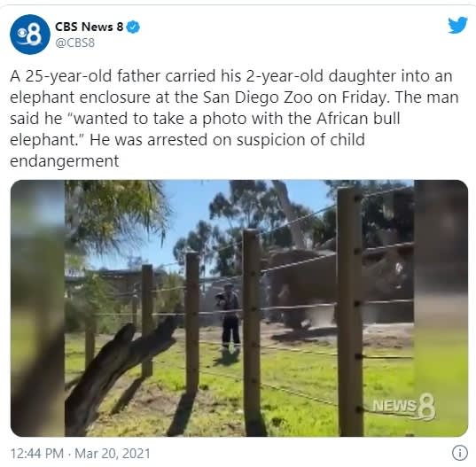
Task: Click the NEWS 8 watermark in video
Action: coord(403,407)
